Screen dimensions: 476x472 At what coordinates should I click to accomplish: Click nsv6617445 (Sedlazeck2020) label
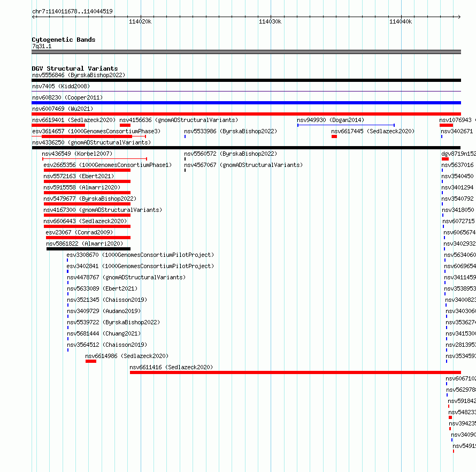click(373, 131)
